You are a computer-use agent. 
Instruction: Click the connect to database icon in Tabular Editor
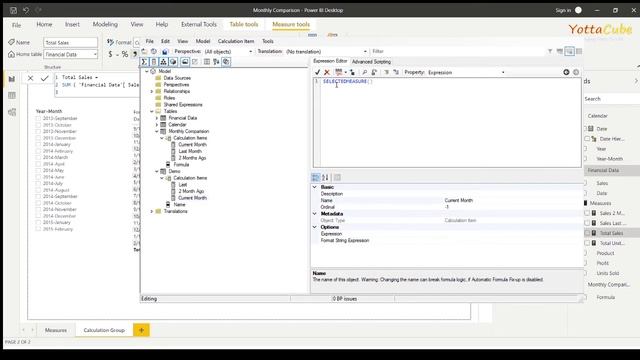tap(154, 51)
